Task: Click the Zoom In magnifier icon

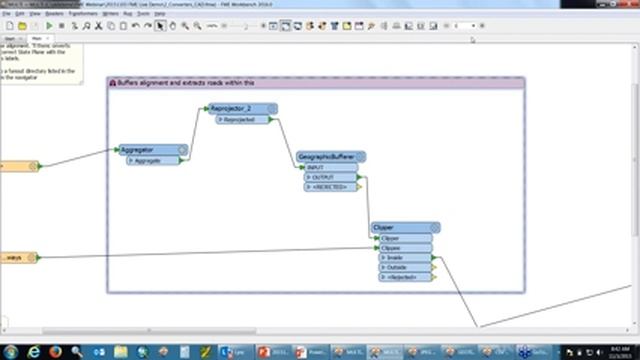Action: 185,26
